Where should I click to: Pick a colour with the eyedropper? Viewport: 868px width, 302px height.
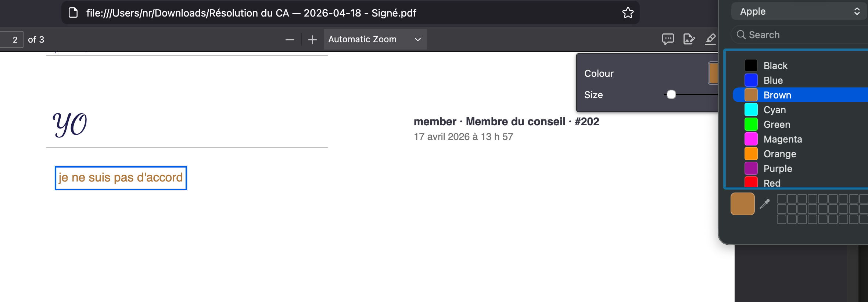(x=765, y=204)
